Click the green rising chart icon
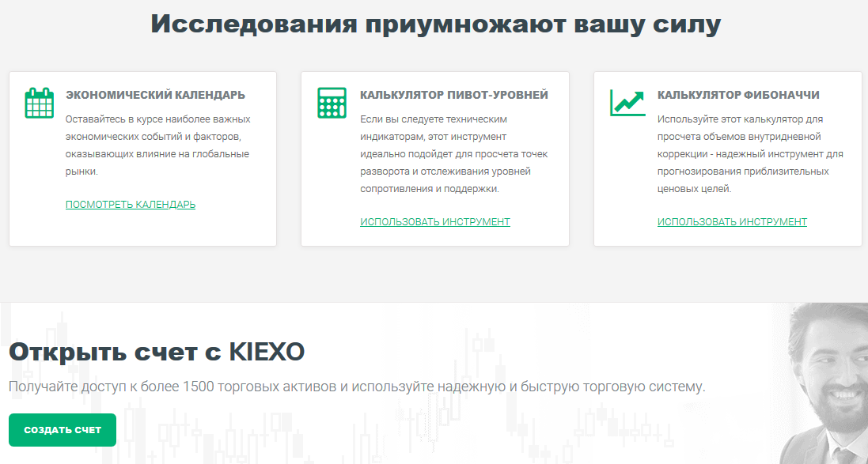 (x=627, y=103)
